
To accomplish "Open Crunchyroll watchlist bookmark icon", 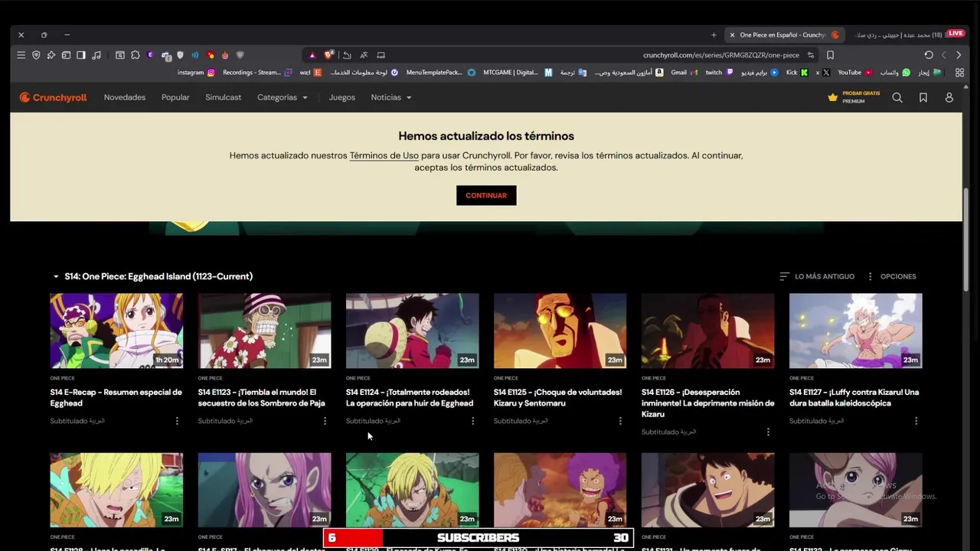I will coord(923,97).
